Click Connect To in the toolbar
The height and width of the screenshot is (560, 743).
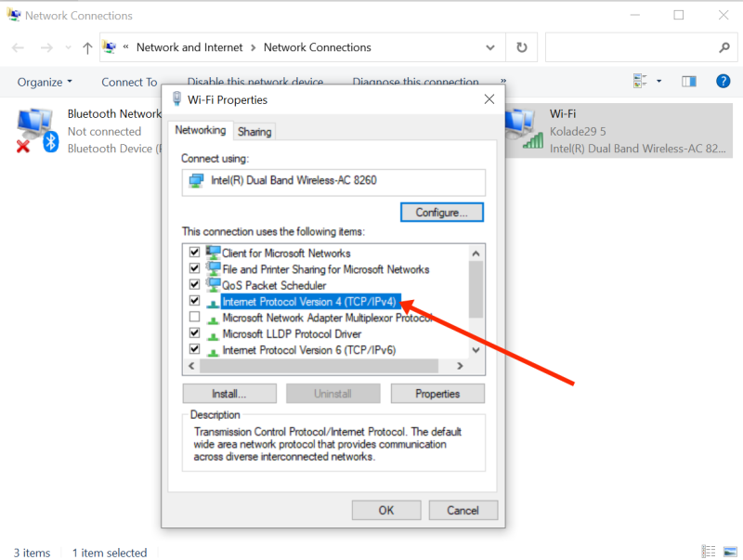click(129, 82)
